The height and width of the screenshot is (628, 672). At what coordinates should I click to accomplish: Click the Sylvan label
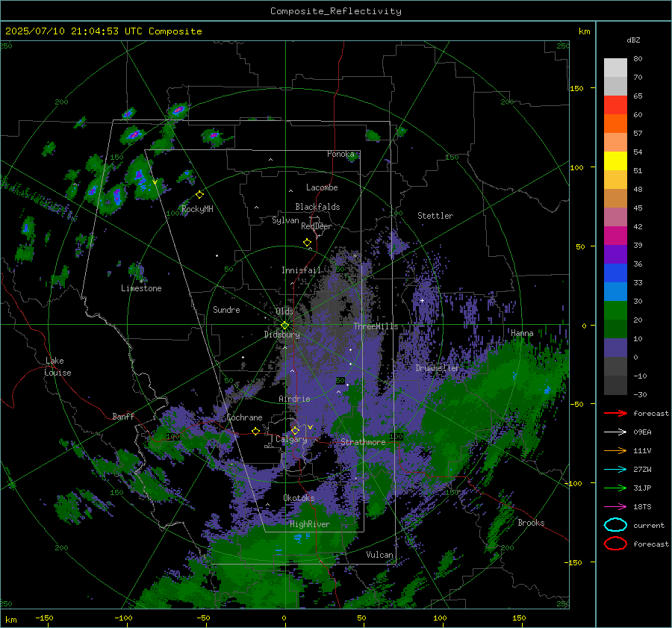[285, 220]
